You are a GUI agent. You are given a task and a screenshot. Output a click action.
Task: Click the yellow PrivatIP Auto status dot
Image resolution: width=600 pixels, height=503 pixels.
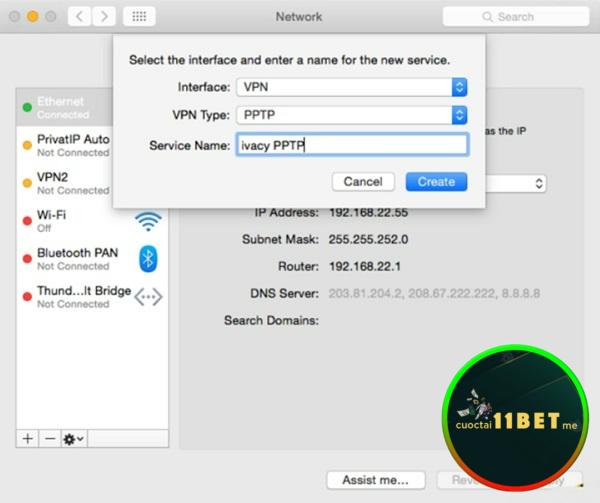click(x=27, y=145)
